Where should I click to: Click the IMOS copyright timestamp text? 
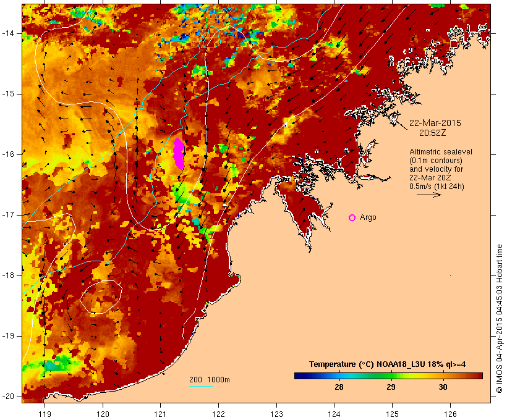click(x=499, y=319)
